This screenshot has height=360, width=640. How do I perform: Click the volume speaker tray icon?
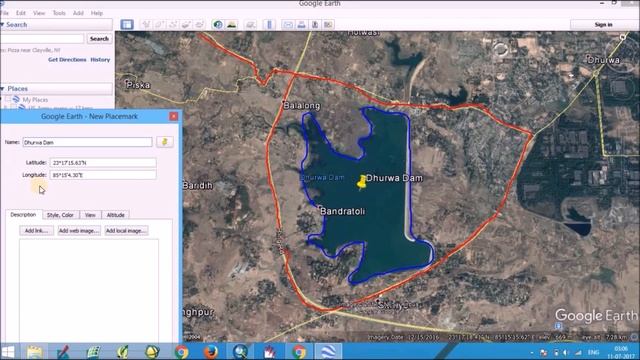(x=566, y=353)
